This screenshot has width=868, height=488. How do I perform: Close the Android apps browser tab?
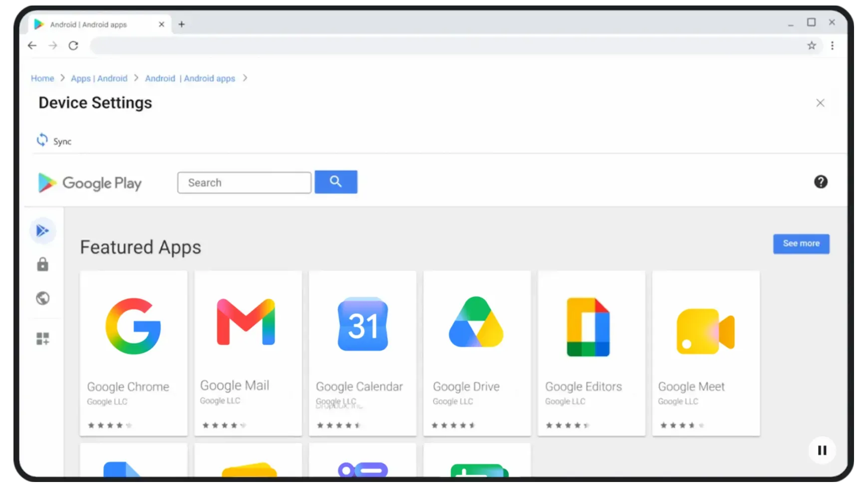[x=161, y=24]
